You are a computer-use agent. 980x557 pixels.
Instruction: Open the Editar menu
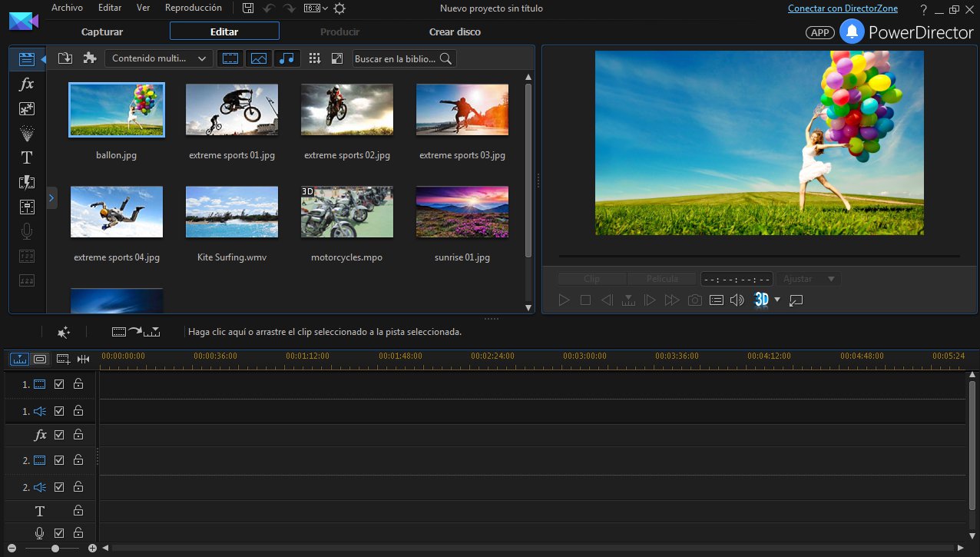110,8
